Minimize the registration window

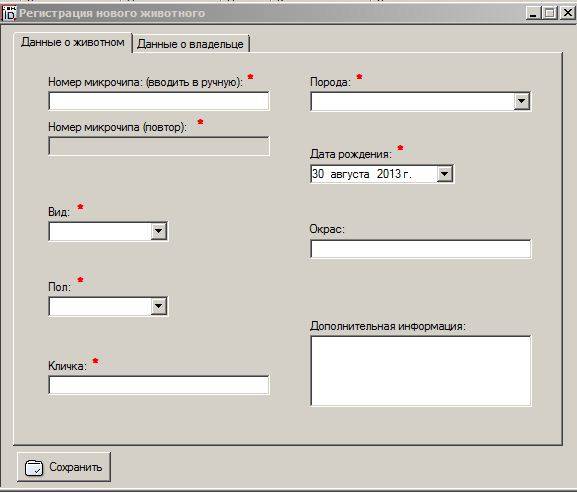533,14
